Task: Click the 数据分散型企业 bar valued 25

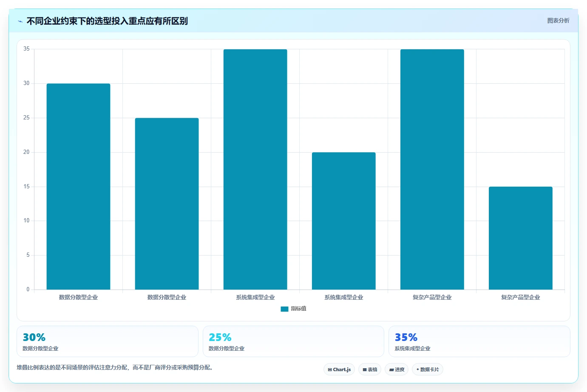Action: 167,204
